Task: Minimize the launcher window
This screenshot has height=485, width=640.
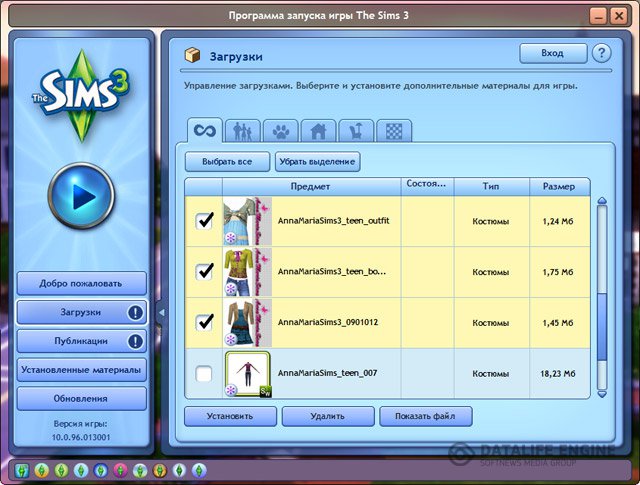Action: tap(598, 16)
